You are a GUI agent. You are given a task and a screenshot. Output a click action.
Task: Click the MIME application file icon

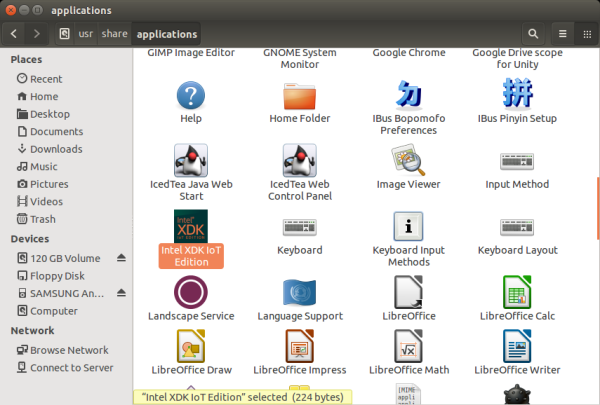coord(408,394)
